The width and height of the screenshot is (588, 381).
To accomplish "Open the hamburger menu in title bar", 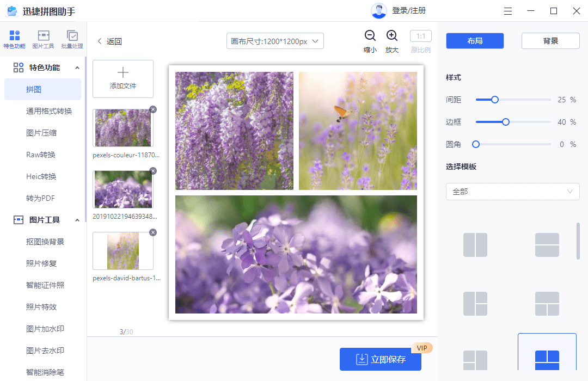I will coord(508,11).
